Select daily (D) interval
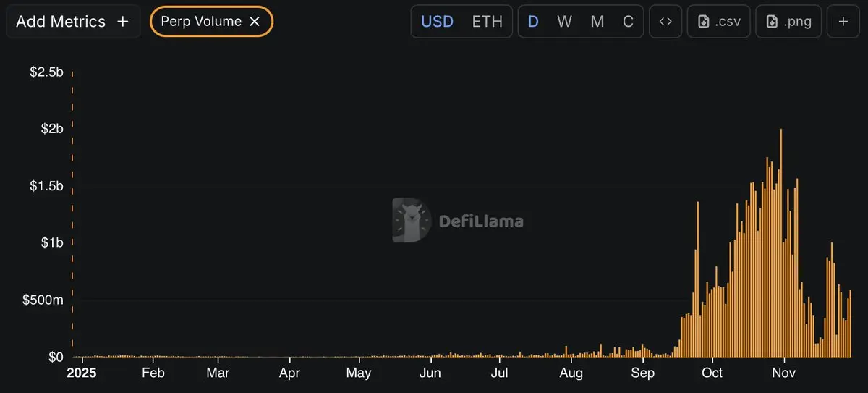Viewport: 868px width, 393px height. [533, 22]
